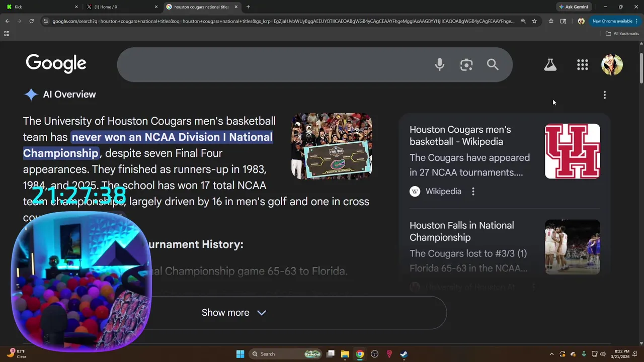This screenshot has width=644, height=362.
Task: Open Search Labs flask icon
Action: 550,64
